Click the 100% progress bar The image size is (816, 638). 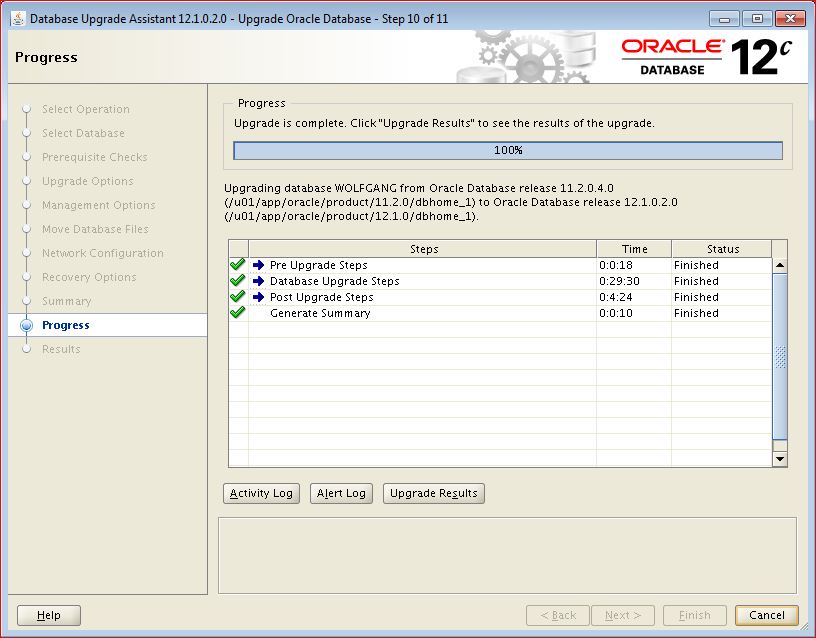pyautogui.click(x=508, y=150)
